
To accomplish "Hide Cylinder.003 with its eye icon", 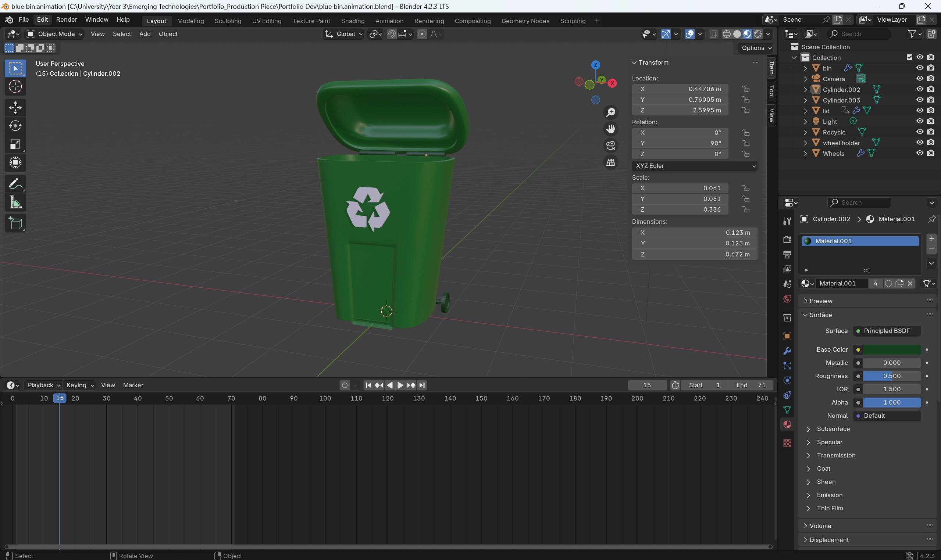I will pos(920,100).
